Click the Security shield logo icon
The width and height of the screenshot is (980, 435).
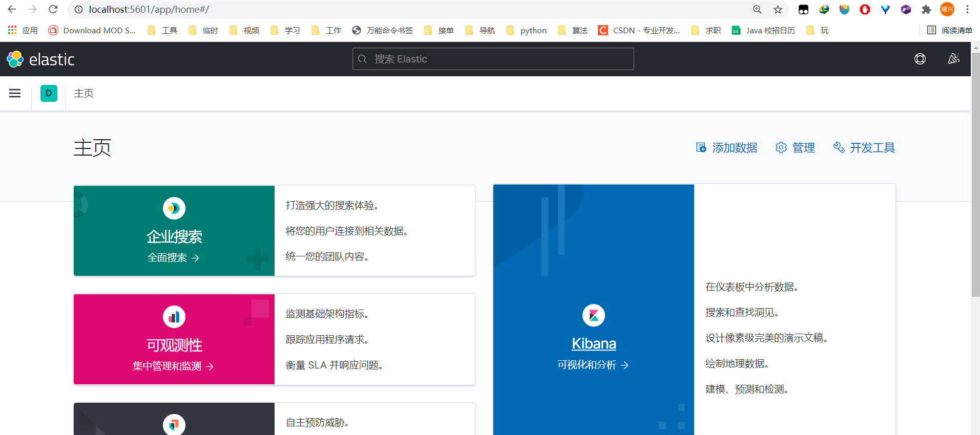pos(174,424)
